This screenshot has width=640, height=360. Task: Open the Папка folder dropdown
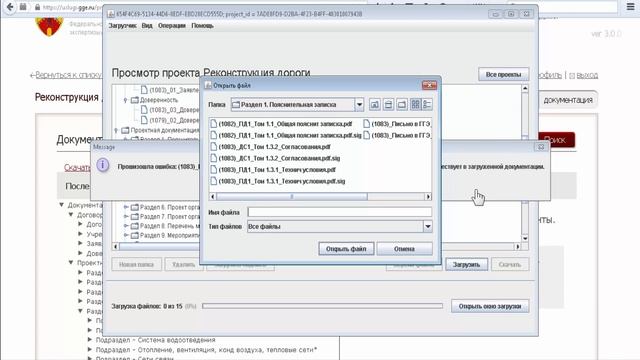click(x=359, y=105)
